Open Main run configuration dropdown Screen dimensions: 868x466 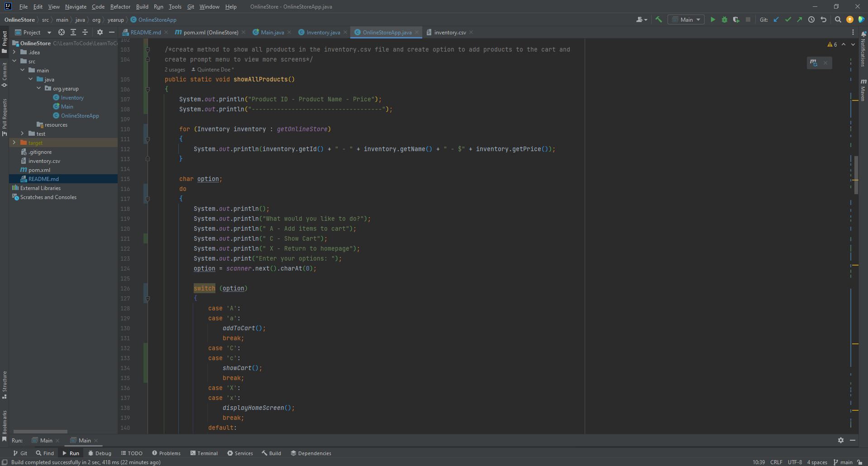point(686,19)
